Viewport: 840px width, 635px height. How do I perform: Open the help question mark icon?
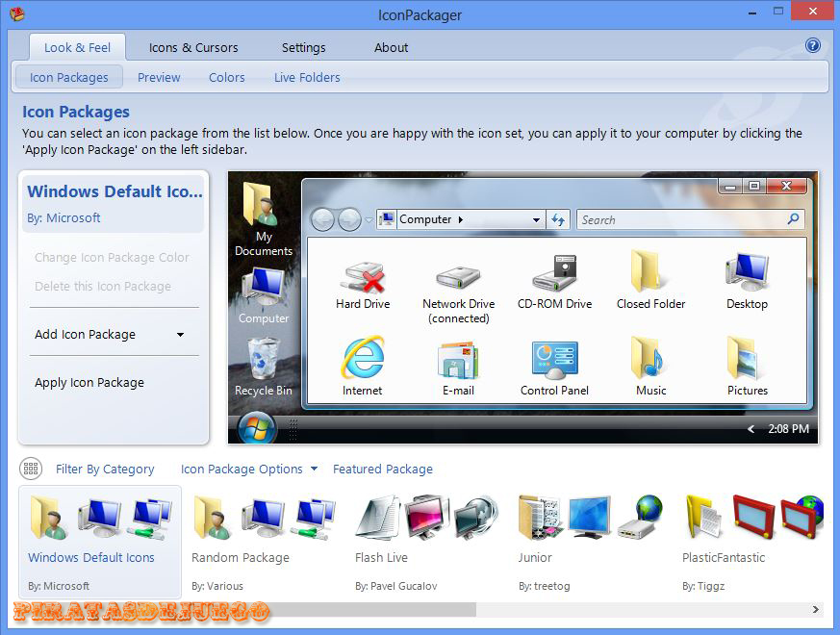point(813,45)
